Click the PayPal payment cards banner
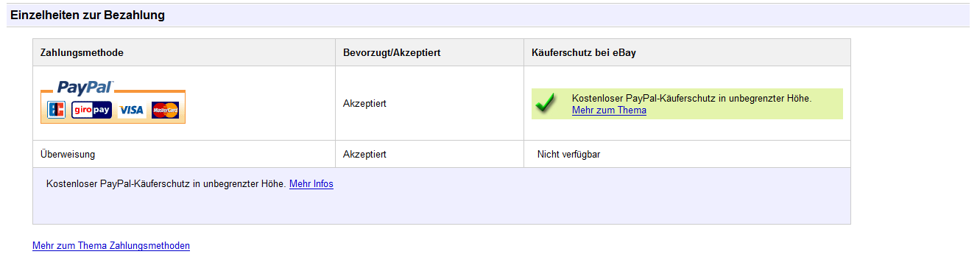The width and height of the screenshot is (980, 271). tap(113, 102)
